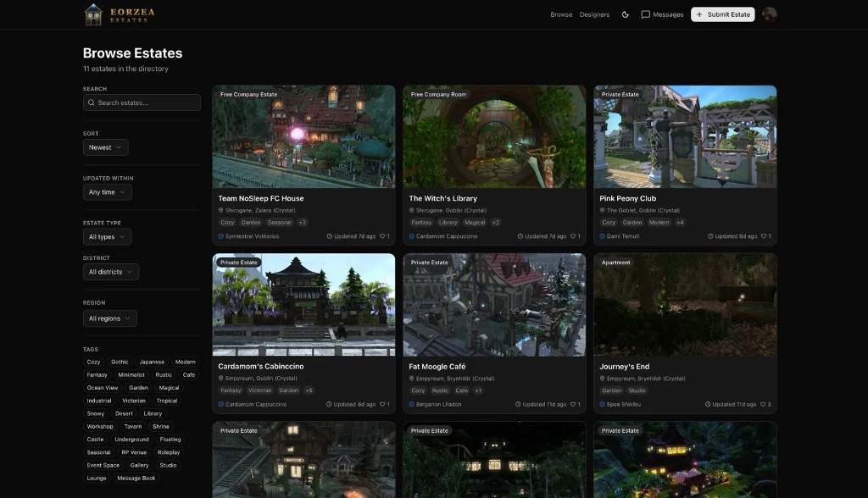
Task: Click heart on Fat Moogle Café card
Action: 573,404
